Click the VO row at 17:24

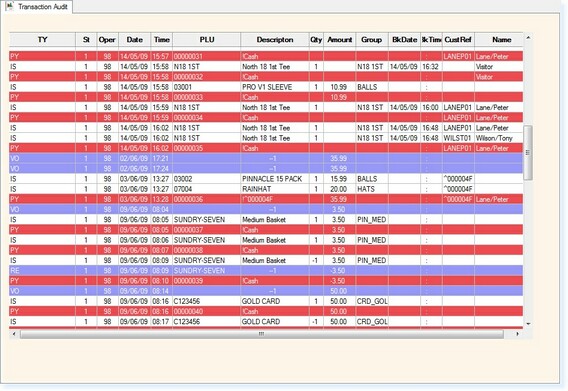(266, 169)
